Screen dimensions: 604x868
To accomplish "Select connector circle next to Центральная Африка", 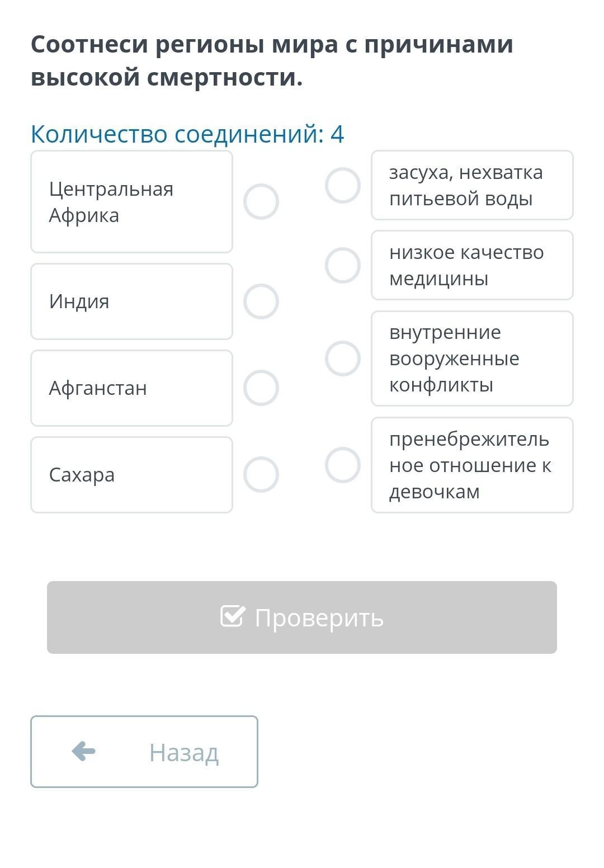I will [261, 201].
